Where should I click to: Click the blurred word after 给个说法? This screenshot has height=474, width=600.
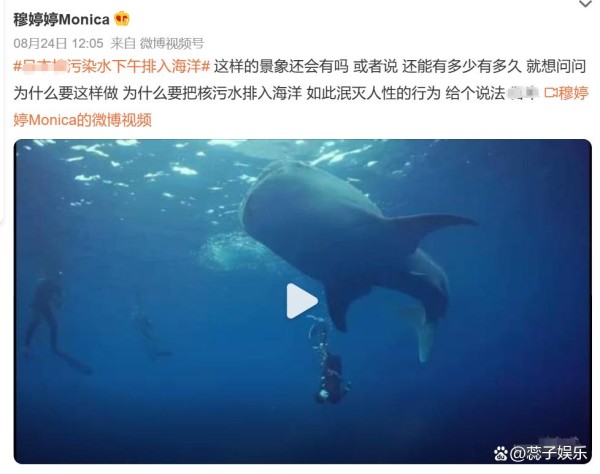coord(523,93)
